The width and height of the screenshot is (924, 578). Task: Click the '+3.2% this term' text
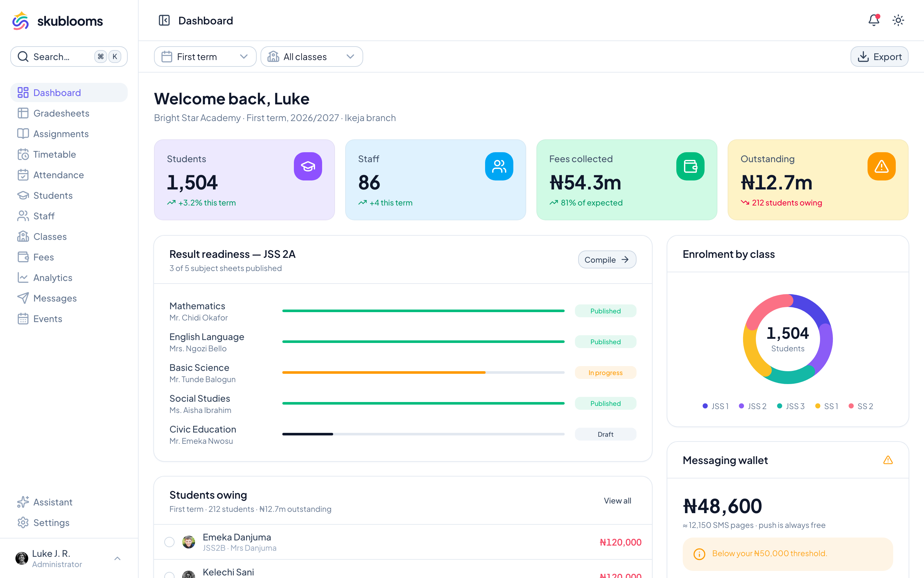pos(207,203)
